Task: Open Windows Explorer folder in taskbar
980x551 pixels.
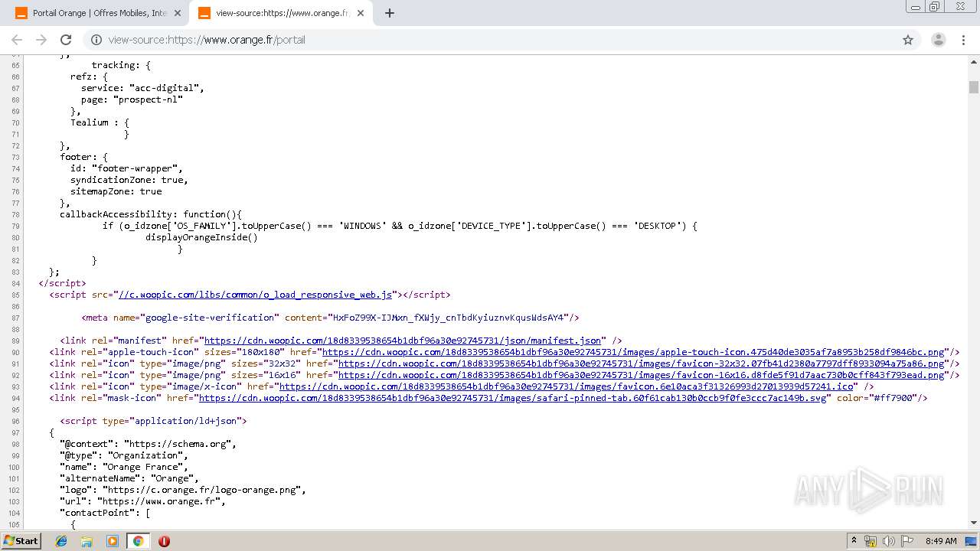Action: 87,541
